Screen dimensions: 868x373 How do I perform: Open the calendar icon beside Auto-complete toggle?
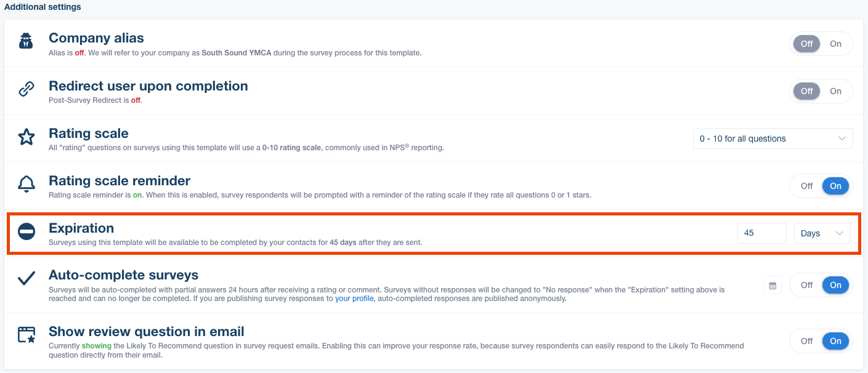[773, 285]
